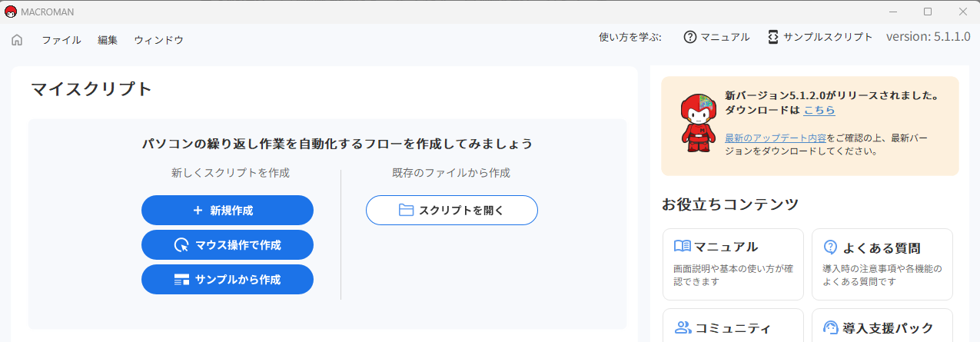
Task: Create a new script with 新規作成
Action: coord(228,211)
